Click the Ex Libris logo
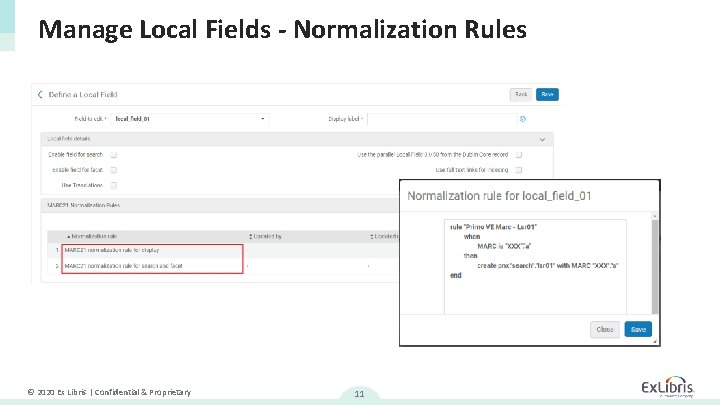This screenshot has width=720, height=405. coord(668,387)
